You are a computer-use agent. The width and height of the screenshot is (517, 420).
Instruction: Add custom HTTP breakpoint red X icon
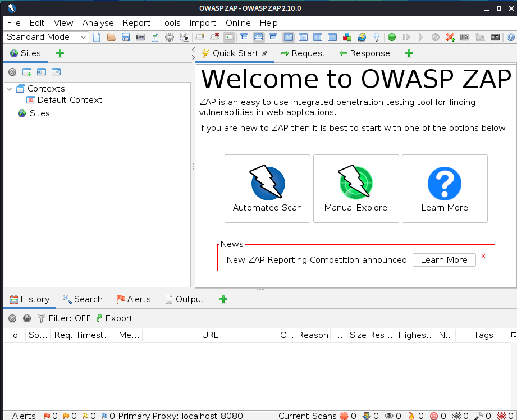click(x=450, y=37)
